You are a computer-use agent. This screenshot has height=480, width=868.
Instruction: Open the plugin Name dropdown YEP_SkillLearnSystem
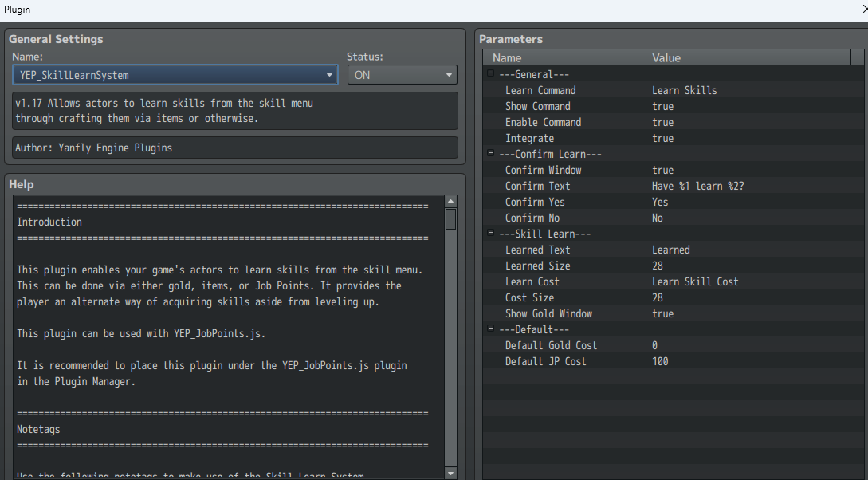(175, 75)
